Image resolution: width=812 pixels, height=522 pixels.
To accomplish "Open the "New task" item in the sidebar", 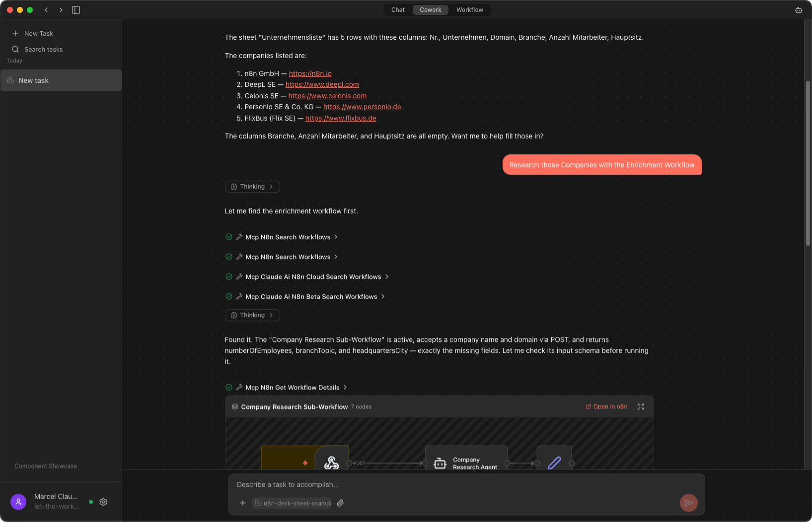I will (x=61, y=80).
